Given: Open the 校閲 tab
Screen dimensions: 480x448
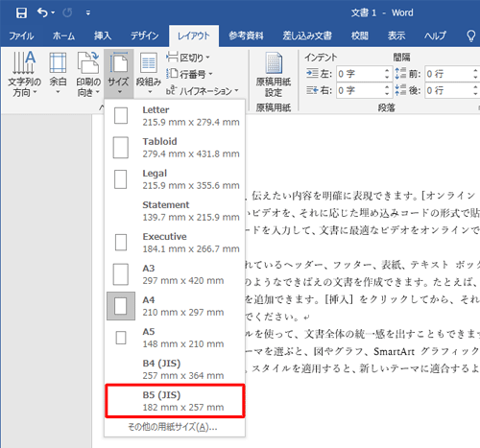Looking at the screenshot, I should click(x=360, y=35).
